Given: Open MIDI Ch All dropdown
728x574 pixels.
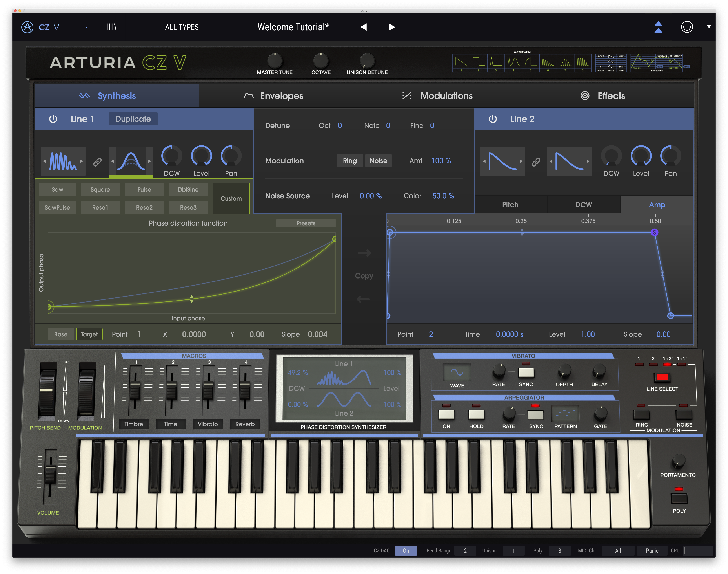Looking at the screenshot, I should [x=617, y=550].
